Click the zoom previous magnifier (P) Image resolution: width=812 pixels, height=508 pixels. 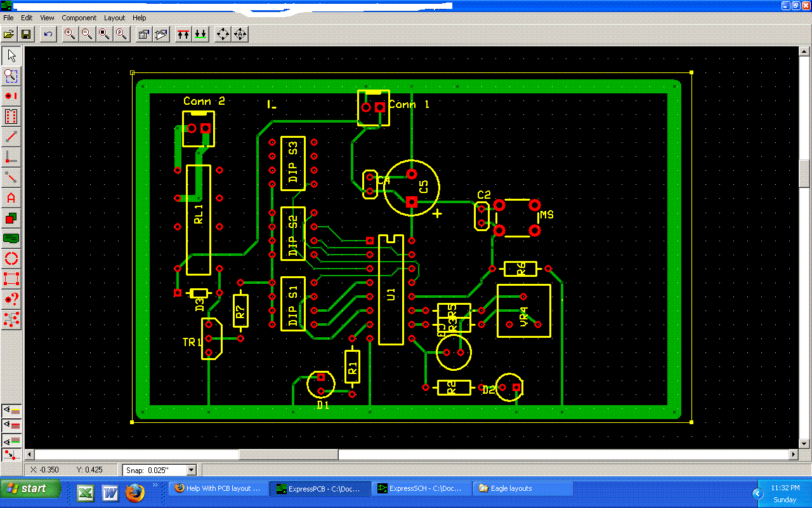tap(121, 34)
